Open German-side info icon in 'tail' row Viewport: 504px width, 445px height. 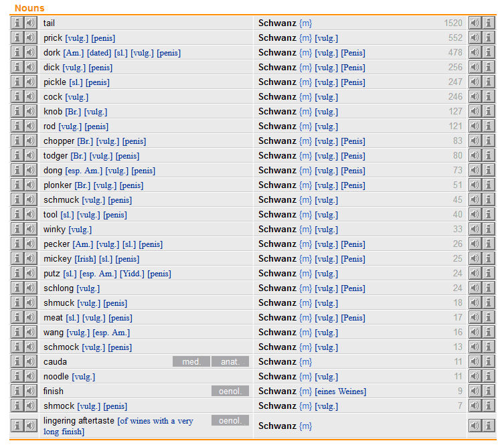[x=488, y=23]
